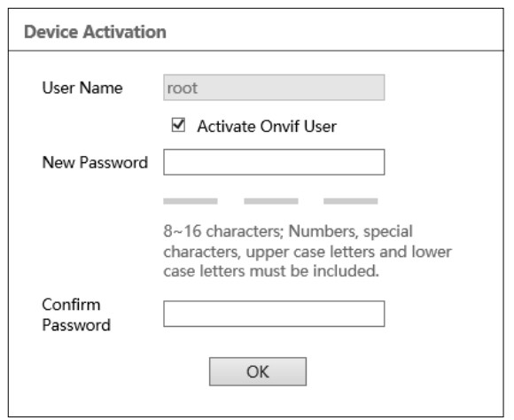Click the "upper case letters and lower" hint line
514x420 pixels.
click(x=308, y=252)
